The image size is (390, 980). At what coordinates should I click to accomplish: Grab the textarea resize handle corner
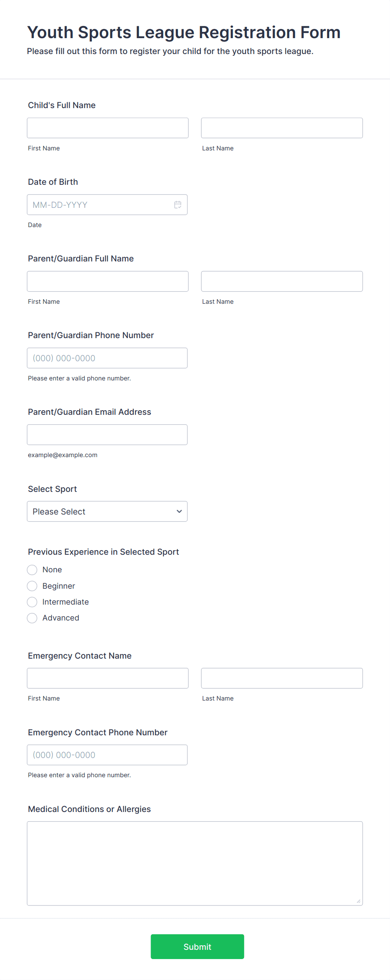(x=359, y=901)
